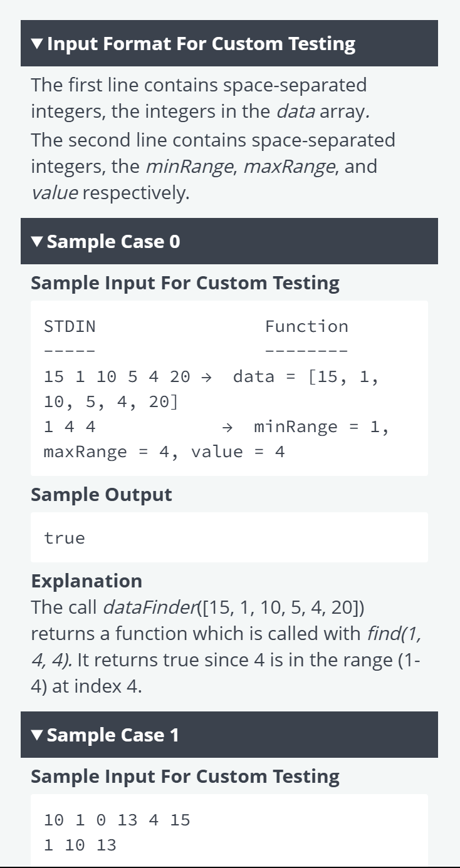This screenshot has width=460, height=868.
Task: Click the Explanation heading
Action: 86,581
